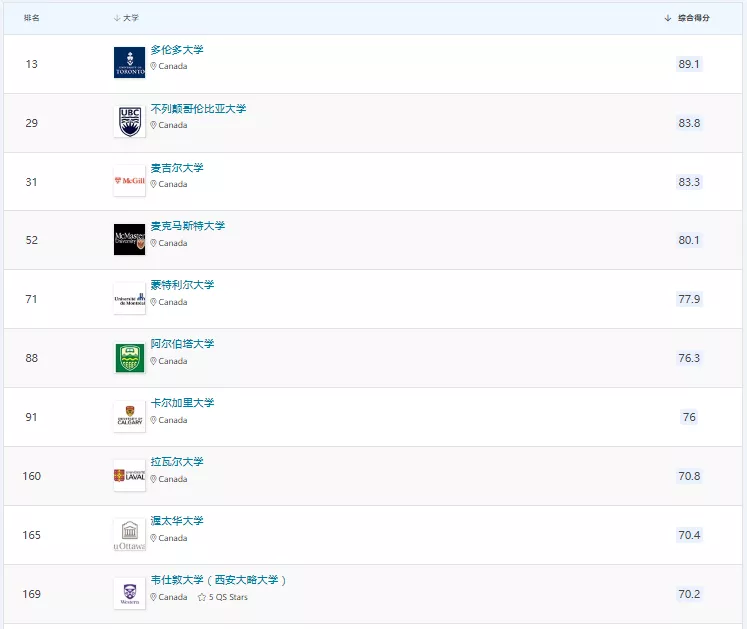Open 韦仕敦大学(西安大略大学) link
The height and width of the screenshot is (629, 747).
[x=219, y=580]
